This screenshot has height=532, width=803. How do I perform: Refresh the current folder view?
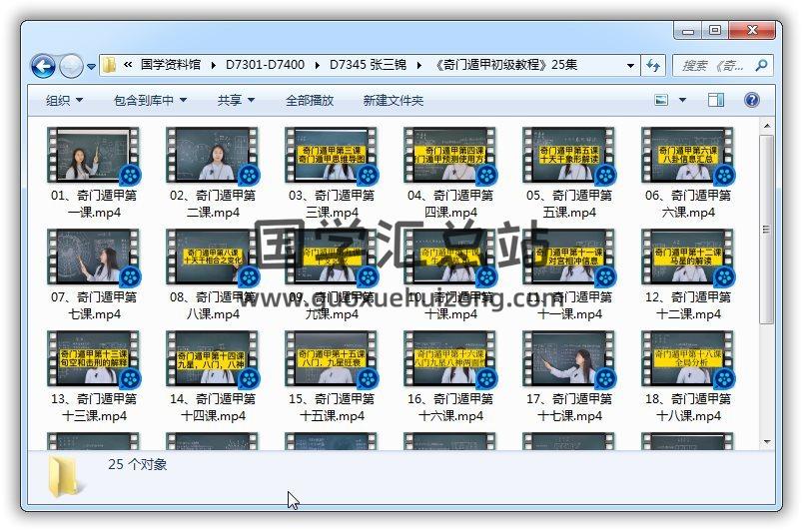[654, 66]
